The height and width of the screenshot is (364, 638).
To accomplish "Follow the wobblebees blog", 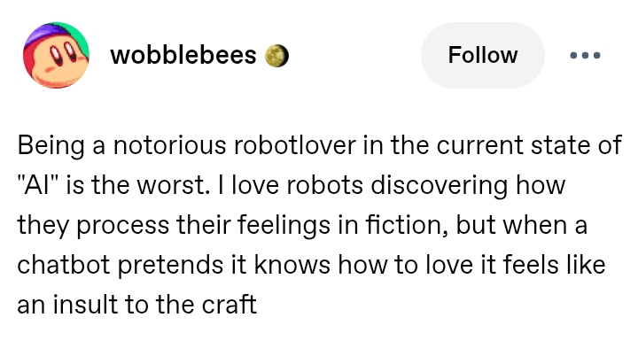I will pyautogui.click(x=482, y=55).
